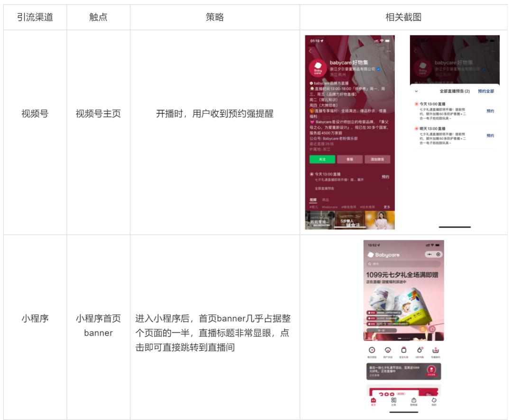Expand 全部直播预告 row on profile page
512x420 pixels.
(x=349, y=188)
